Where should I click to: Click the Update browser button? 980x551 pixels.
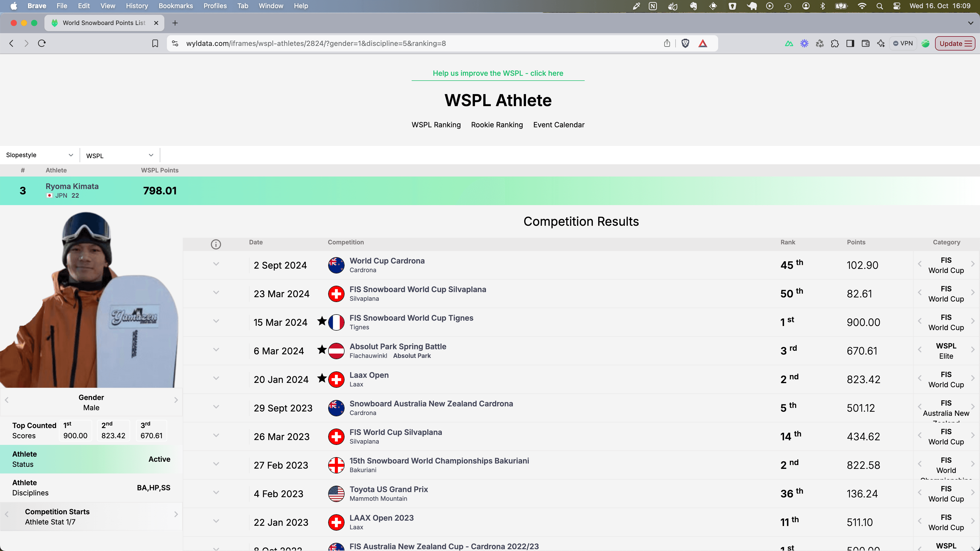tap(955, 43)
